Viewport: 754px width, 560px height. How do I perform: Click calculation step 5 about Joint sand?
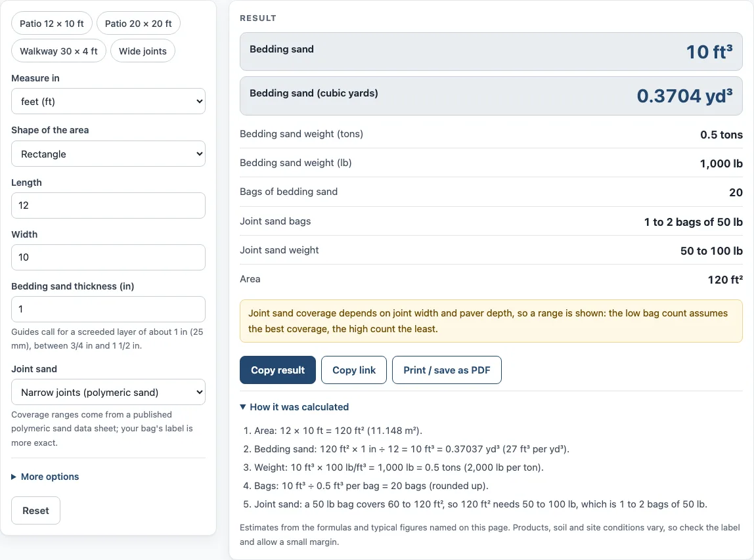[481, 504]
